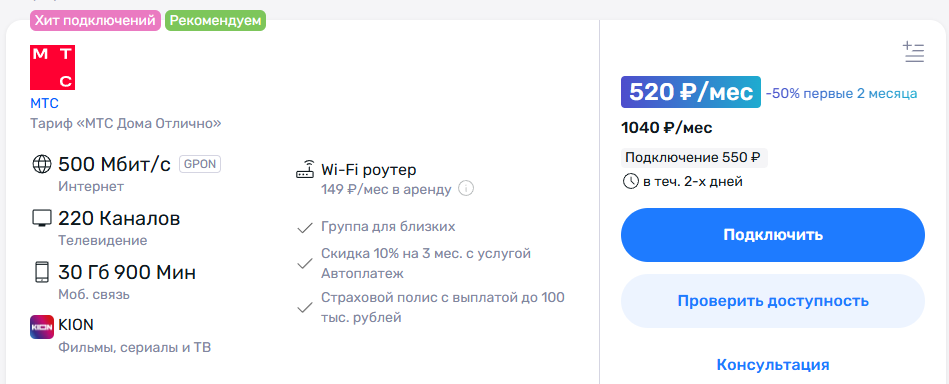949x384 pixels.
Task: Click the mobile phone icon
Action: click(41, 272)
